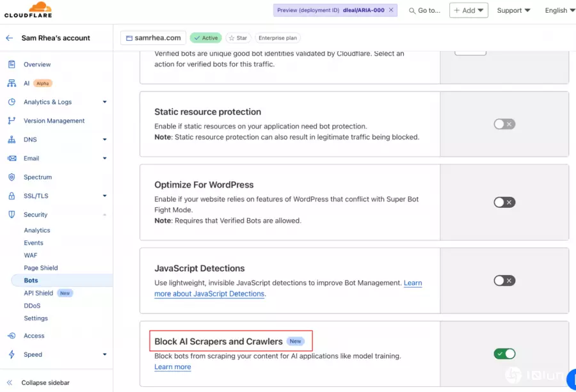Click Sam Rhea's account title
The width and height of the screenshot is (576, 392).
pyautogui.click(x=56, y=38)
